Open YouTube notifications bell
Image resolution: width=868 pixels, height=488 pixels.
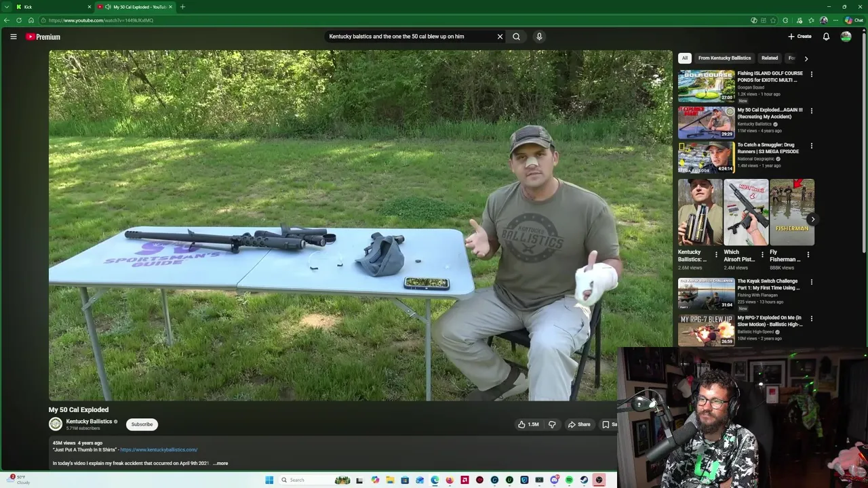pos(826,37)
